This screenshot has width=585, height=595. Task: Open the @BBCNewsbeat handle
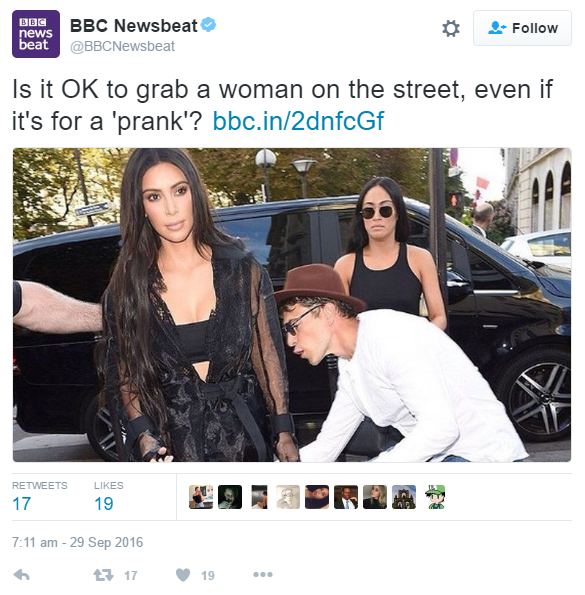[122, 46]
